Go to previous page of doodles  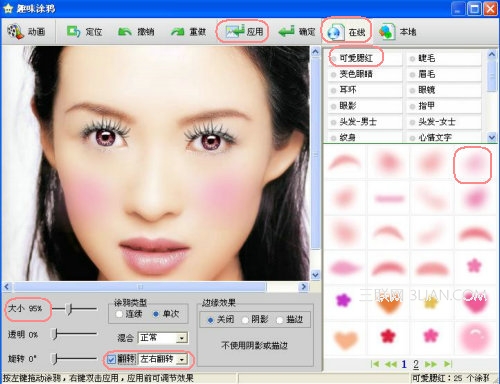click(x=390, y=364)
